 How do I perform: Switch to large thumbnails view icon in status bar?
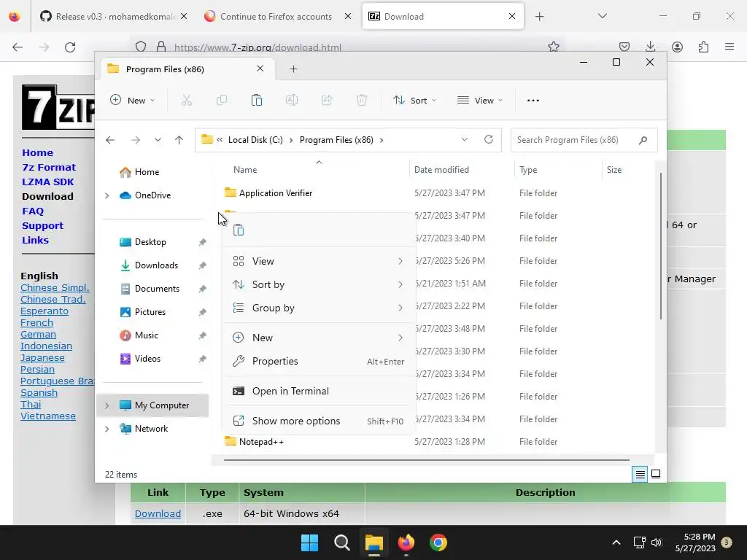point(656,474)
